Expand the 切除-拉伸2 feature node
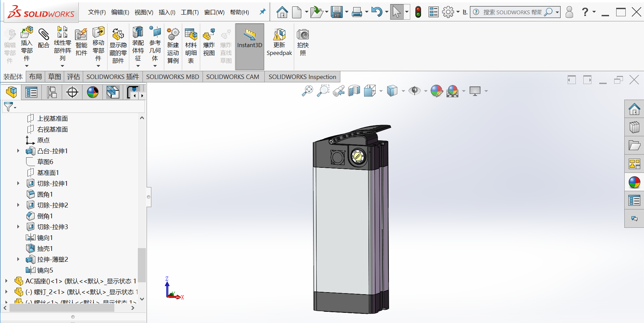Screen dimensions: 644x323 [x=18, y=205]
